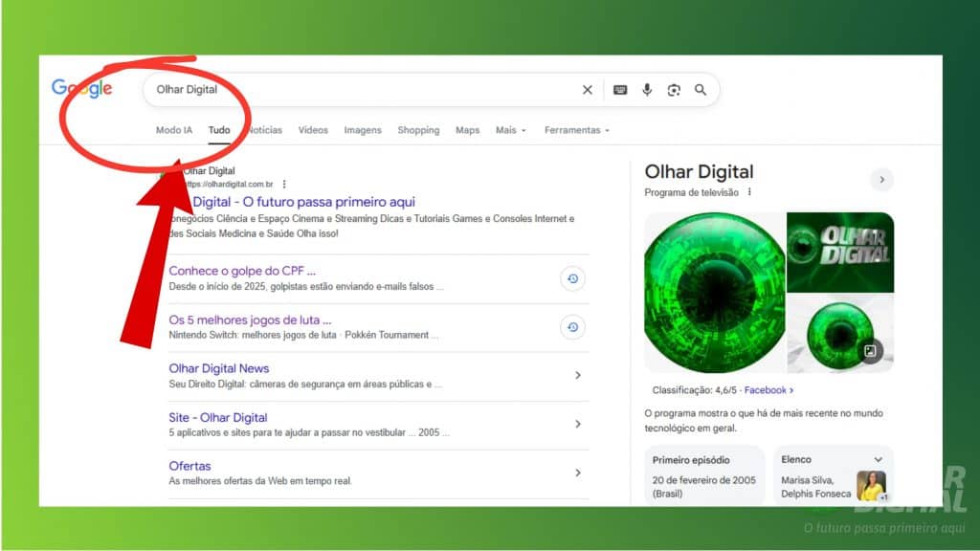
Task: Click history icon beside golpe do CPF result
Action: pyautogui.click(x=572, y=278)
